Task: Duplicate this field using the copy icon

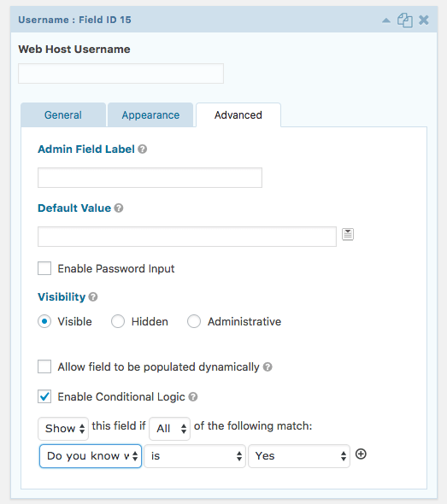Action: (405, 21)
